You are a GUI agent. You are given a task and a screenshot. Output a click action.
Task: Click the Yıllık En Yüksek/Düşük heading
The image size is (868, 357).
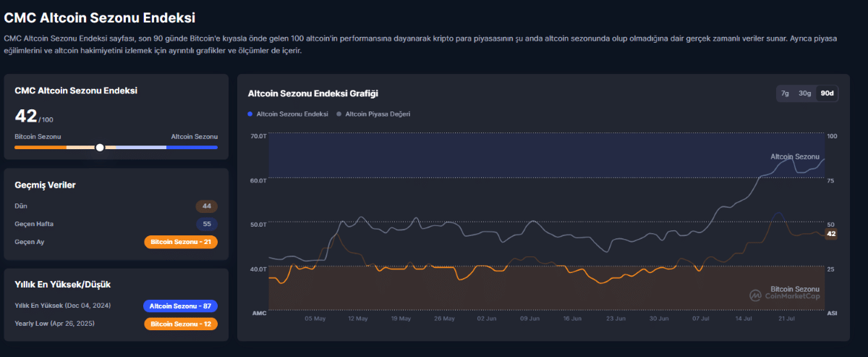point(63,285)
